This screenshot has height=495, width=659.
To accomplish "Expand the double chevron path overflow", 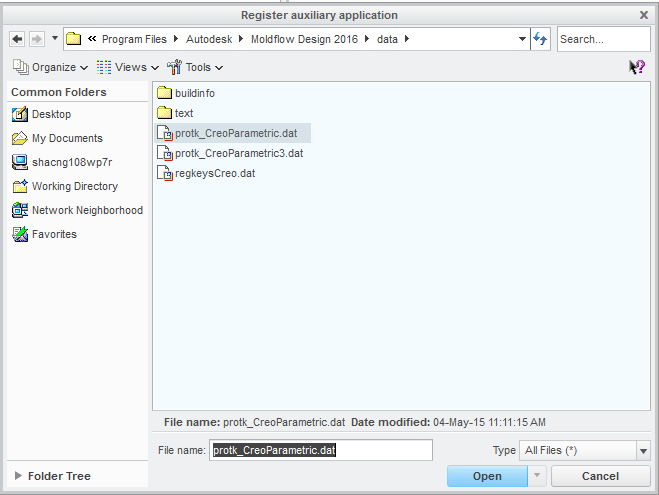I will click(x=92, y=39).
